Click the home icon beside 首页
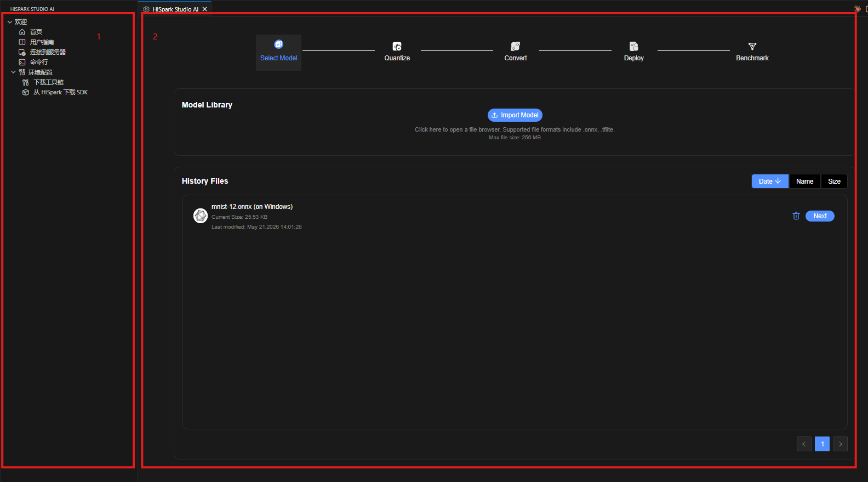The width and height of the screenshot is (868, 482). pyautogui.click(x=22, y=32)
